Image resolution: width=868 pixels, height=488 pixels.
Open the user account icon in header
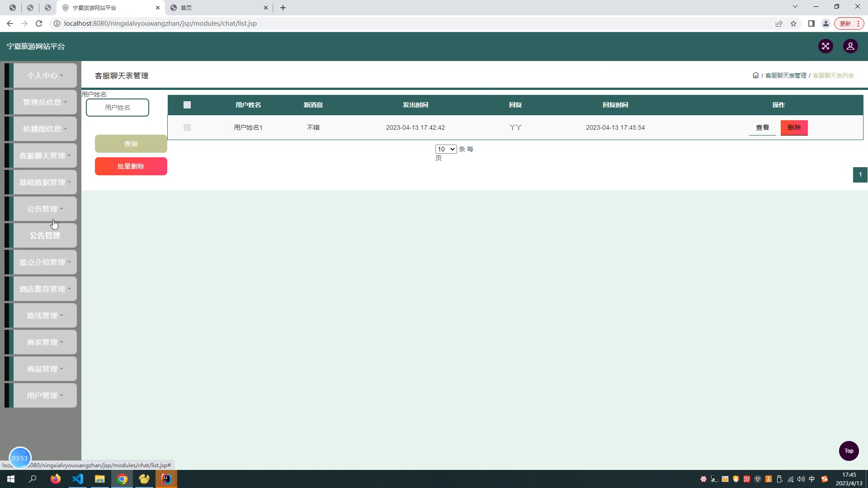(850, 46)
